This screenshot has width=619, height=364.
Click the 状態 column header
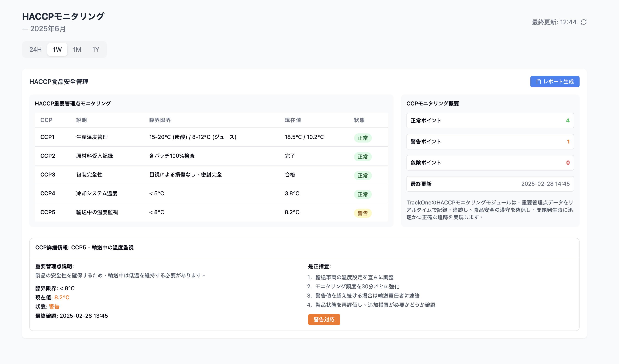(x=359, y=120)
